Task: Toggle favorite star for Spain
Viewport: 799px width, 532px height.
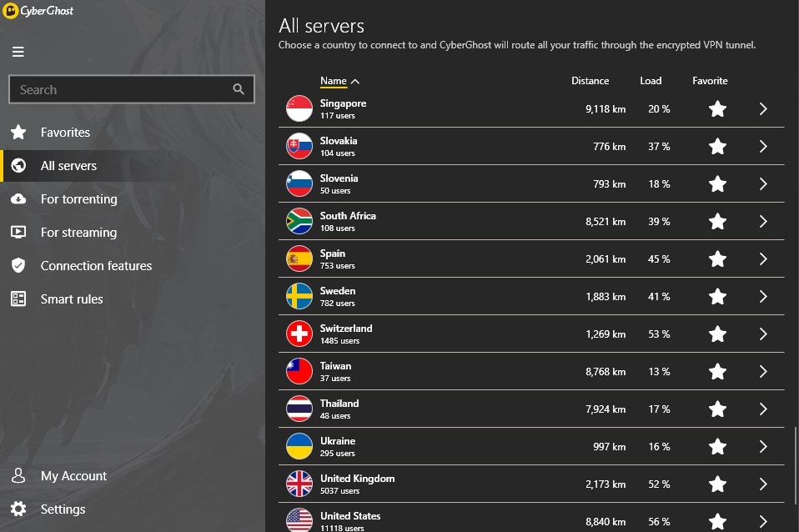Action: [x=717, y=258]
